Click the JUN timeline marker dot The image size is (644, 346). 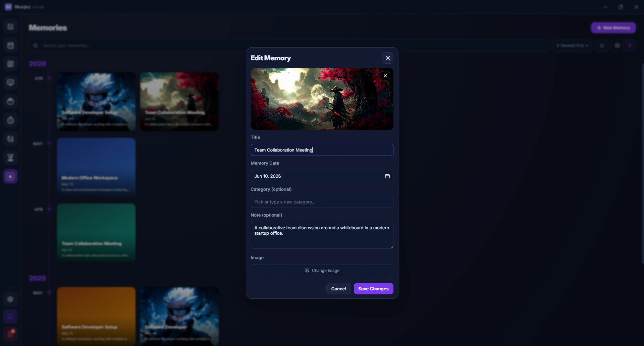click(49, 78)
